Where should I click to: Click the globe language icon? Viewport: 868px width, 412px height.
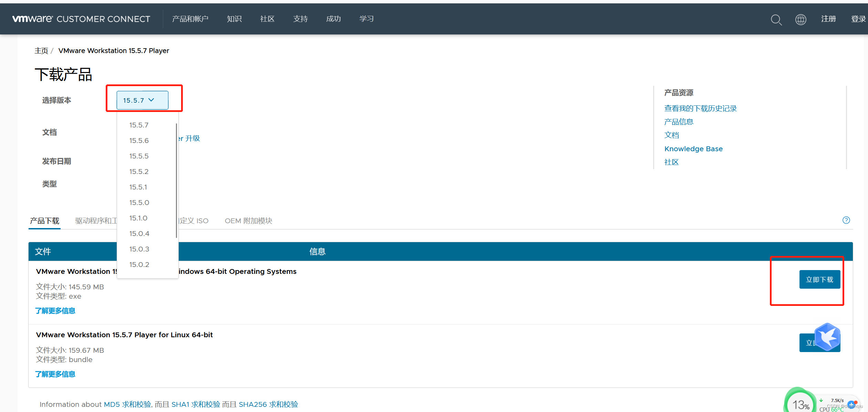(801, 19)
